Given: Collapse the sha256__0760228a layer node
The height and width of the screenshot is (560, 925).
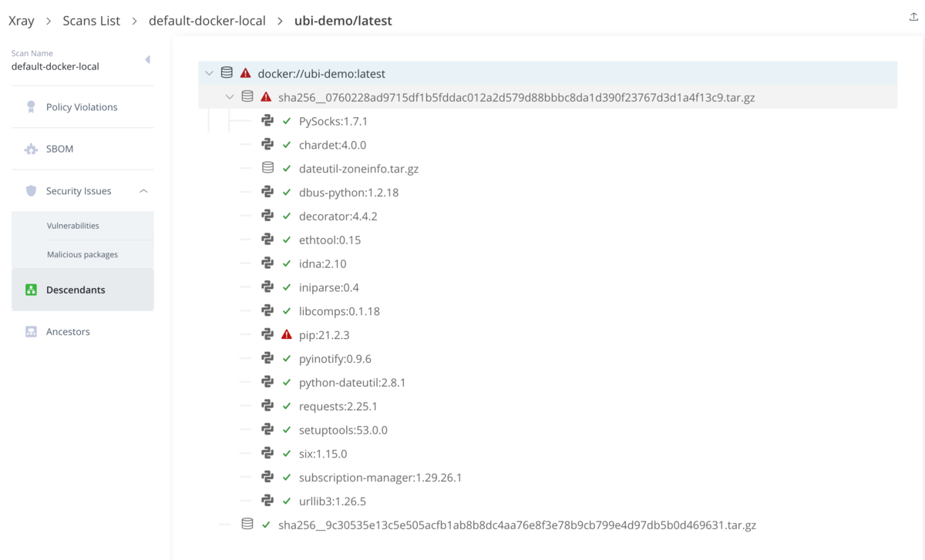Looking at the screenshot, I should (x=230, y=97).
